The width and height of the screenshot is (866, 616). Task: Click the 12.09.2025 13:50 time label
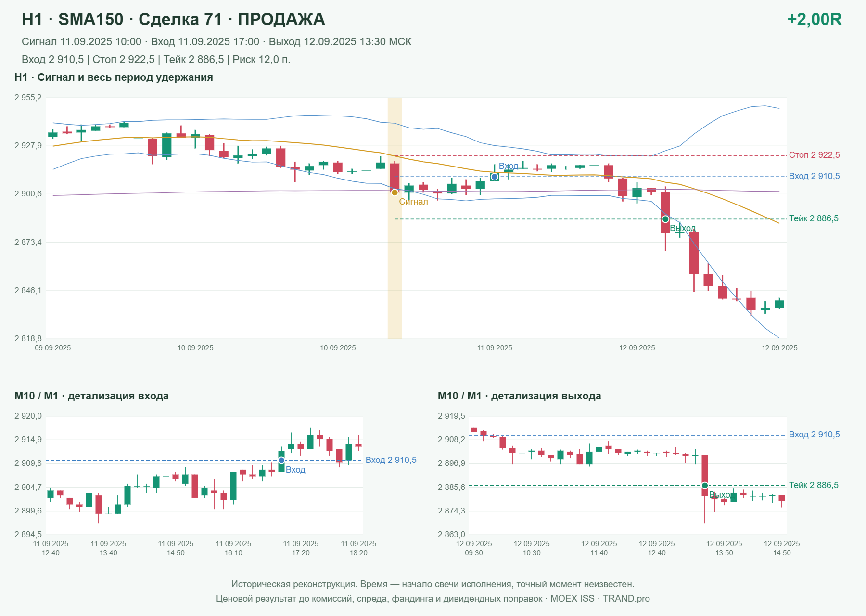tap(724, 548)
